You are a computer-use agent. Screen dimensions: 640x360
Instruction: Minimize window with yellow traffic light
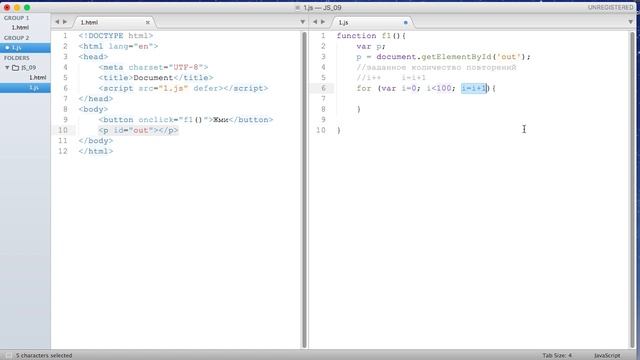[17, 7]
